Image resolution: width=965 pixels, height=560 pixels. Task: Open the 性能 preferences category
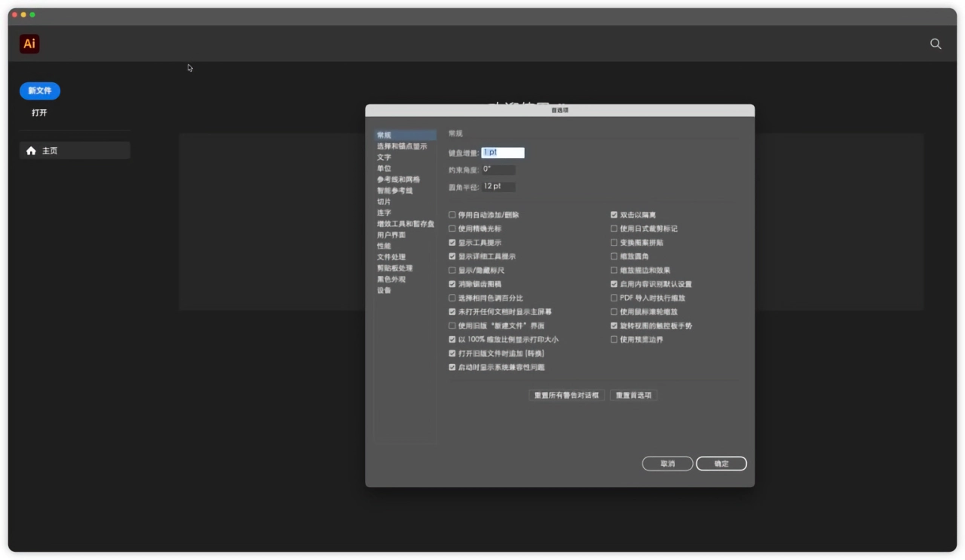[x=384, y=246]
